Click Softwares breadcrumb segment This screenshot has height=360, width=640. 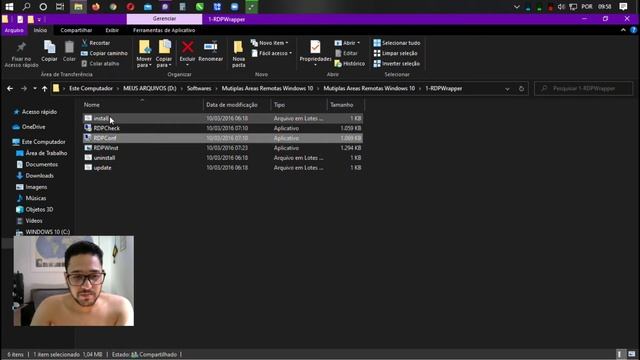point(199,89)
